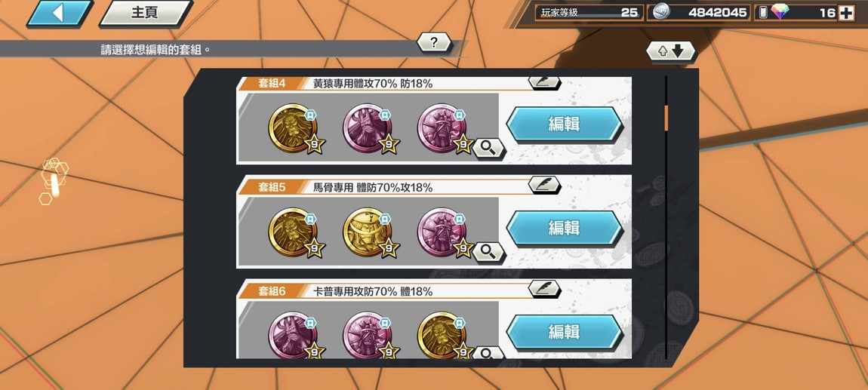Select the gold lion medal in set 4

point(293,128)
